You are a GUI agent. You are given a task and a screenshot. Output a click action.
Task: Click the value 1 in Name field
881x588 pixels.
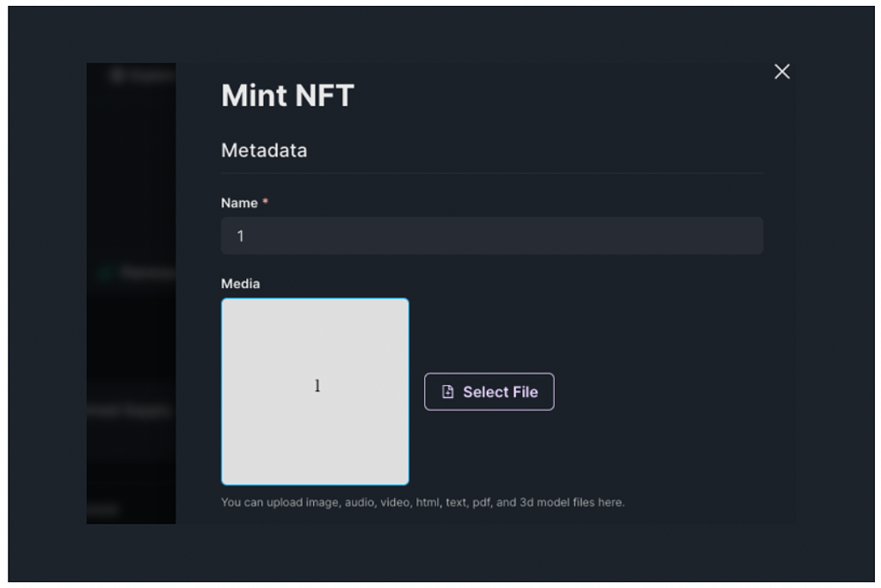(241, 236)
